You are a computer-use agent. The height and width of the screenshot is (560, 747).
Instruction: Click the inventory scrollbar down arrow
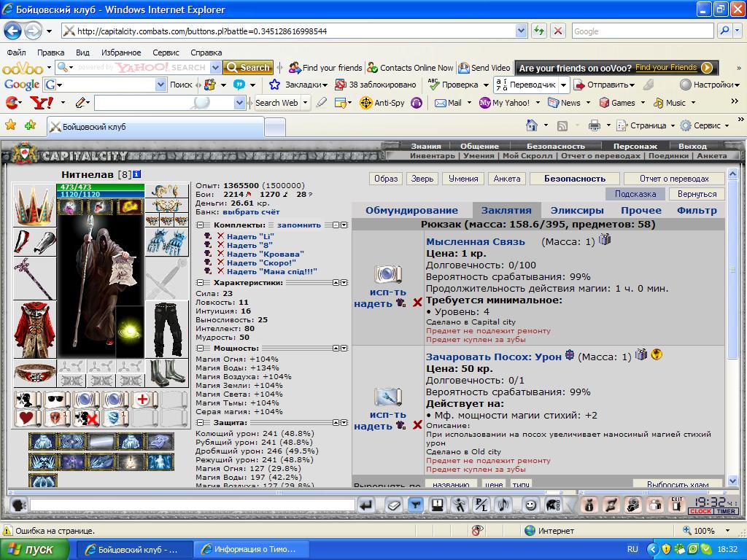coord(732,481)
